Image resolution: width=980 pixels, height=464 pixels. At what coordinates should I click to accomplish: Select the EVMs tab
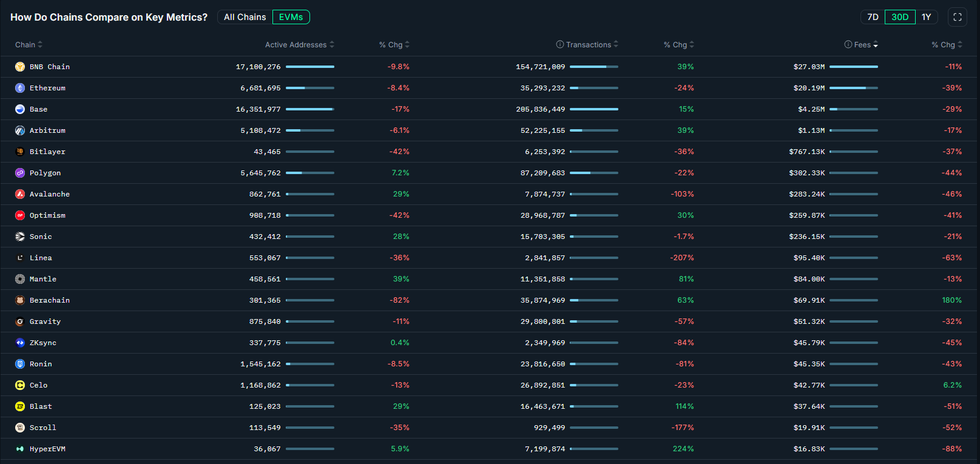tap(291, 17)
